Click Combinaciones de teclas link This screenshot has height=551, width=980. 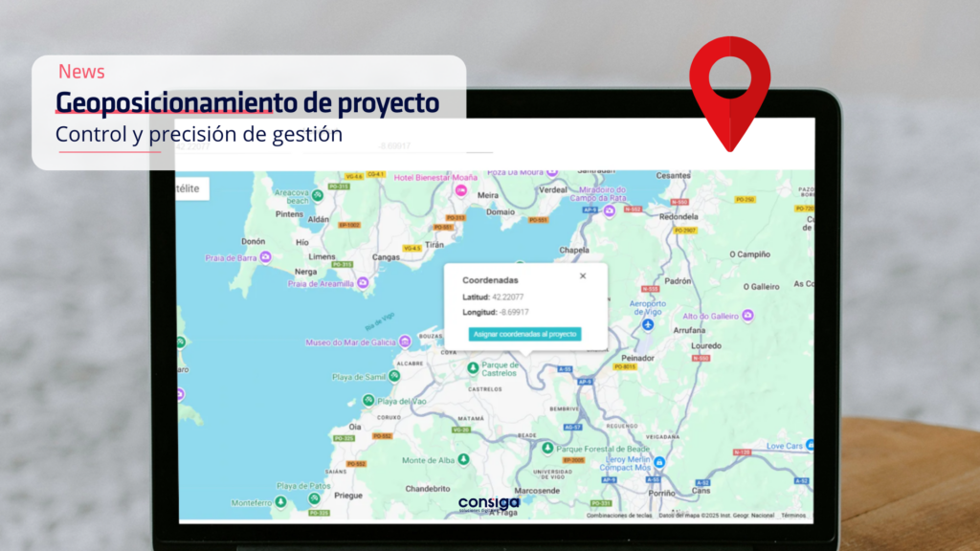pyautogui.click(x=619, y=516)
